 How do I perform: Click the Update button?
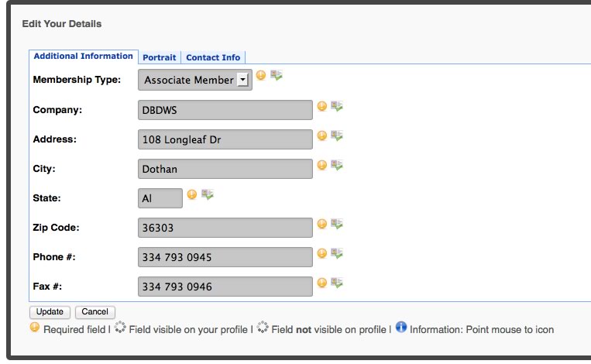[50, 312]
